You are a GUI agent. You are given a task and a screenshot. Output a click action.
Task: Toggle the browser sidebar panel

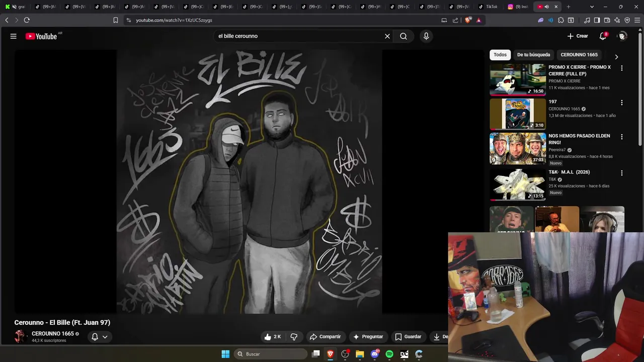point(597,20)
